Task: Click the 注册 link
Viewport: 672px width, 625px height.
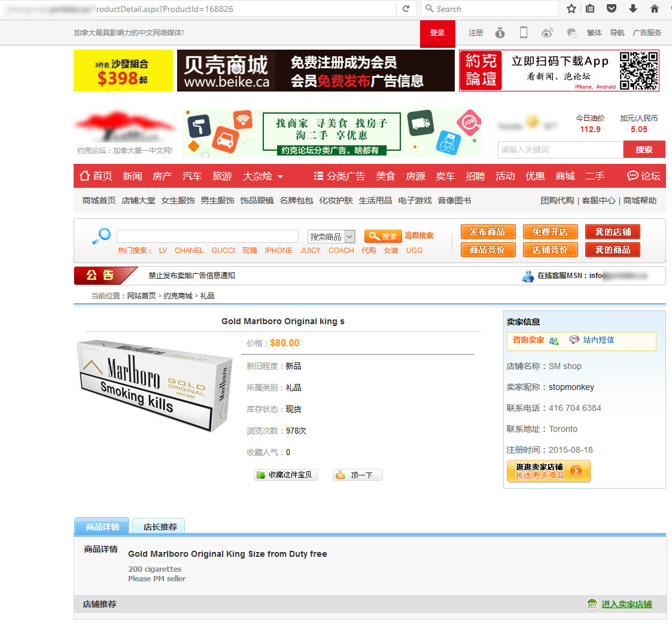Action: coord(476,32)
